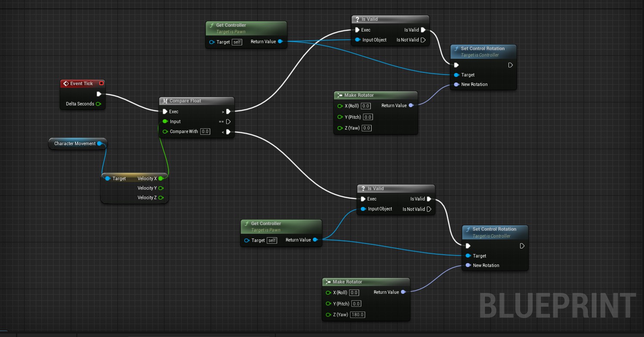Click Compare Float's green Input pin

[165, 121]
